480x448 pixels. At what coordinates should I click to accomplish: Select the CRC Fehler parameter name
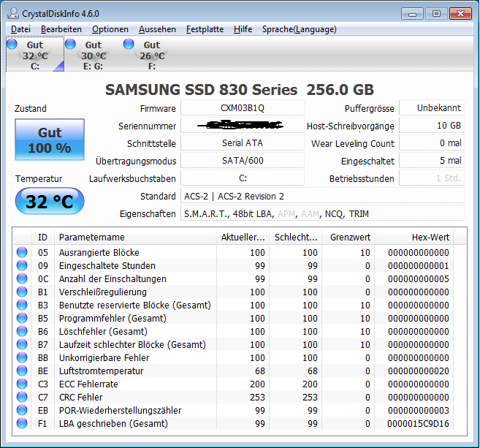81,397
